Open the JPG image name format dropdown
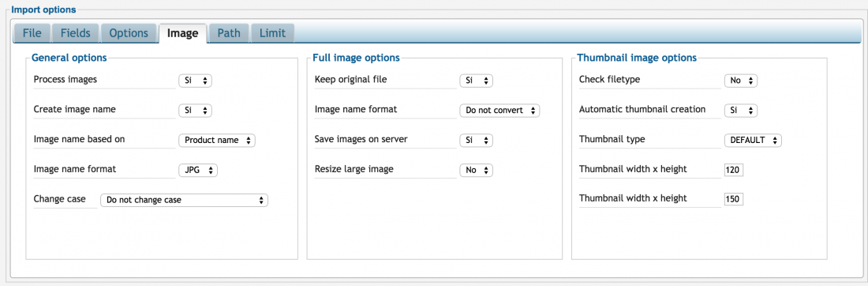Screen dimensions: 868x286 tap(197, 171)
